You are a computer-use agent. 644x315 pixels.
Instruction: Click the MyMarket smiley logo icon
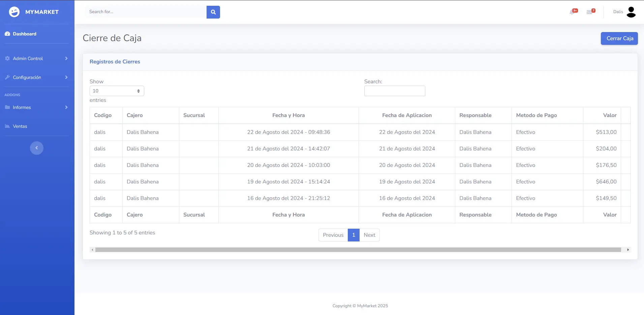point(14,12)
